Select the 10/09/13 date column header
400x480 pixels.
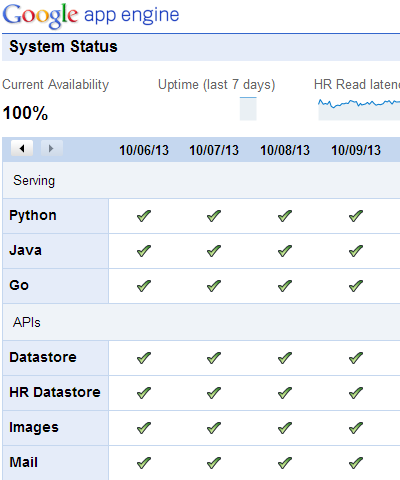point(356,150)
